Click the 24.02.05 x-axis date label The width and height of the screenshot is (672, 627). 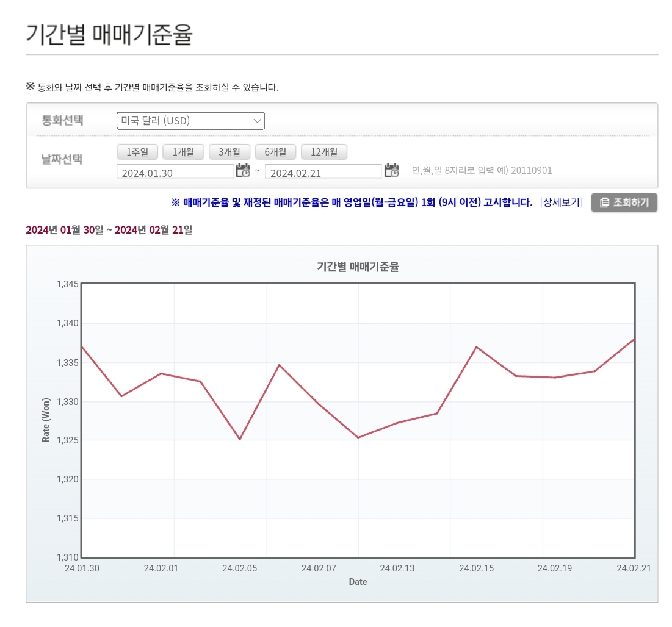pyautogui.click(x=240, y=568)
